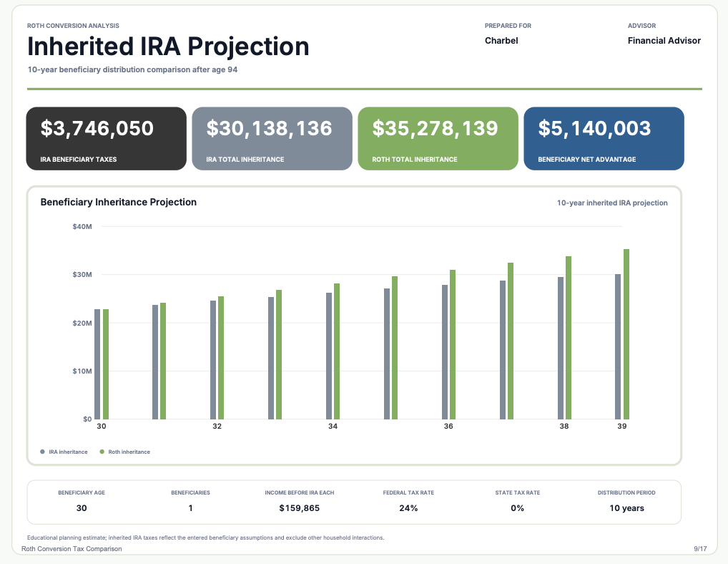Click x-axis label 32
728x564 pixels.
tap(217, 426)
